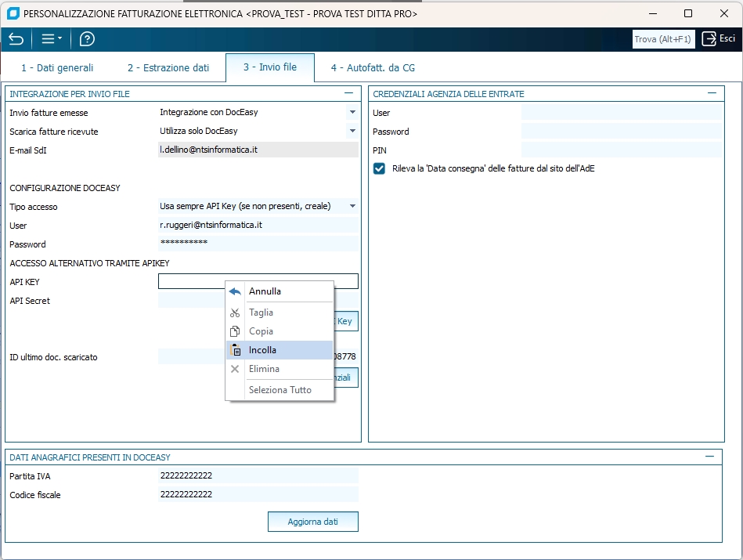Viewport: 743px width, 560px height.
Task: Click the Annulla undo arrow in context menu
Action: [235, 291]
